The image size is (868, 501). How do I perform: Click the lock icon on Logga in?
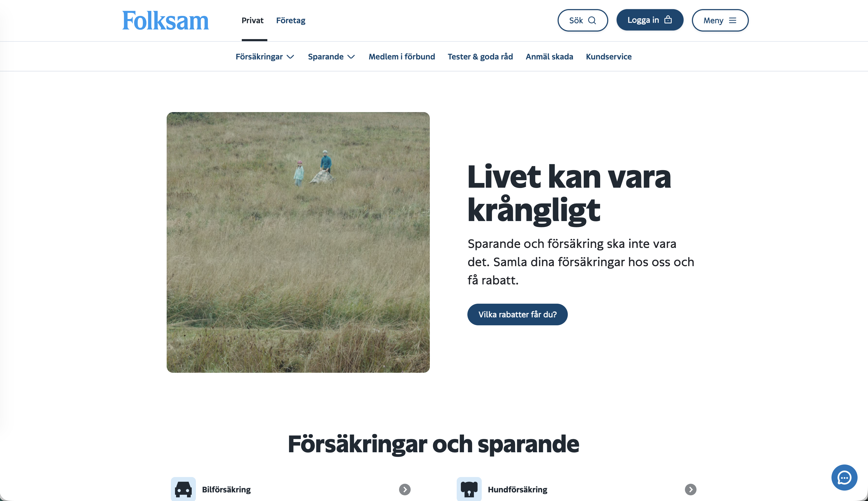tap(668, 20)
